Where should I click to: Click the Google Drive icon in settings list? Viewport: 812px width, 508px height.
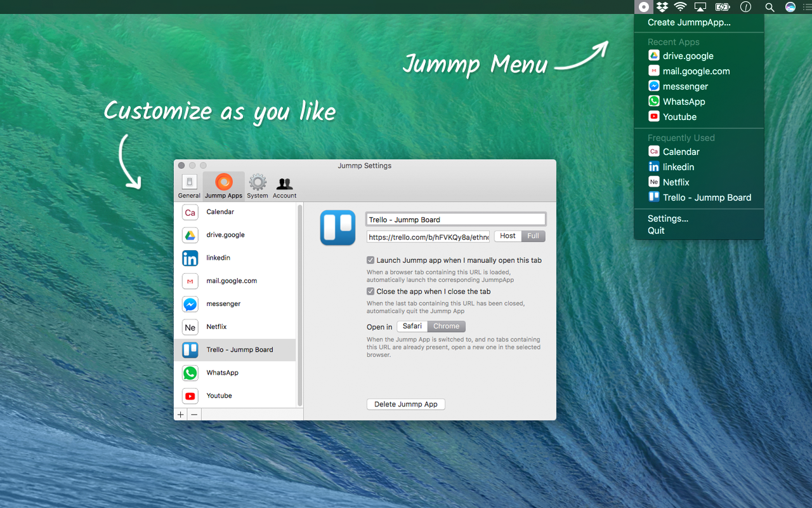[190, 235]
